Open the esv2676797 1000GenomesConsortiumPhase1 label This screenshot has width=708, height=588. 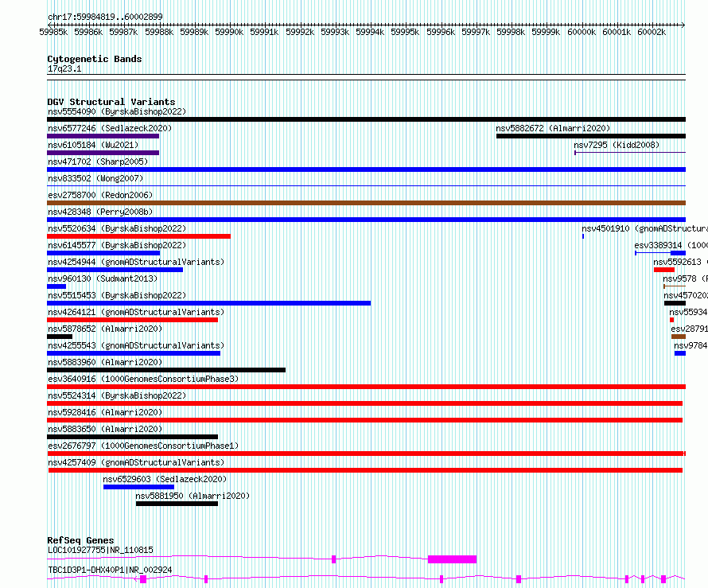(143, 446)
